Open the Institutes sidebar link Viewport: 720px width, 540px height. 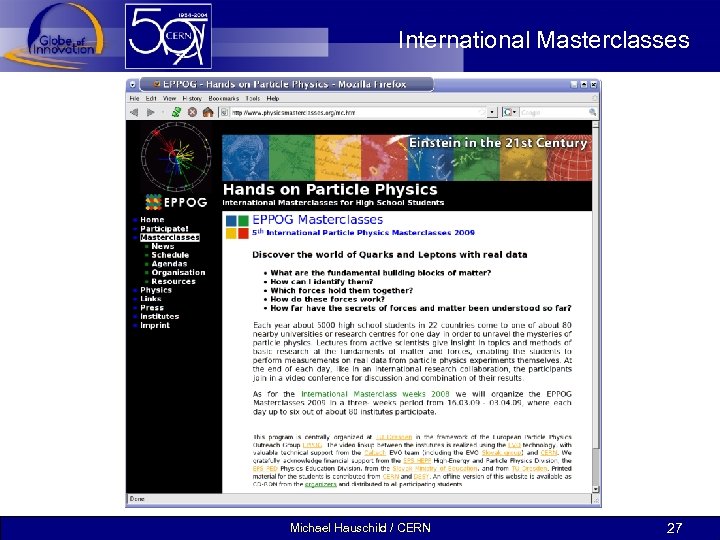point(159,316)
